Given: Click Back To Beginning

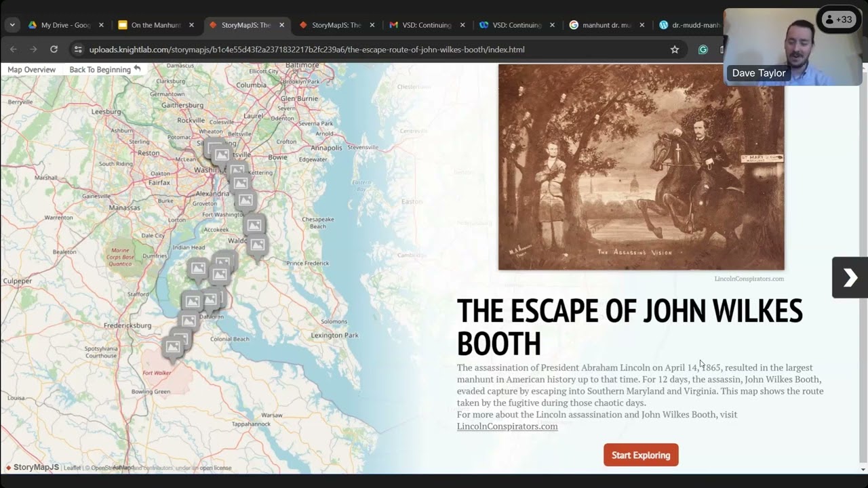Looking at the screenshot, I should point(100,69).
